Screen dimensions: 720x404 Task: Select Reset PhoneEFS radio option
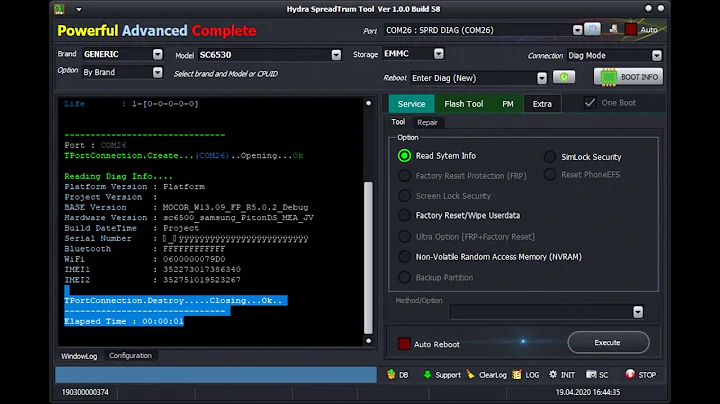tap(550, 174)
